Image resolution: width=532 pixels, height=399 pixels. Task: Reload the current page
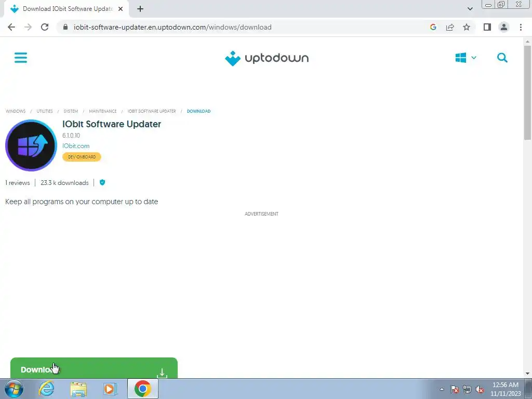[45, 27]
